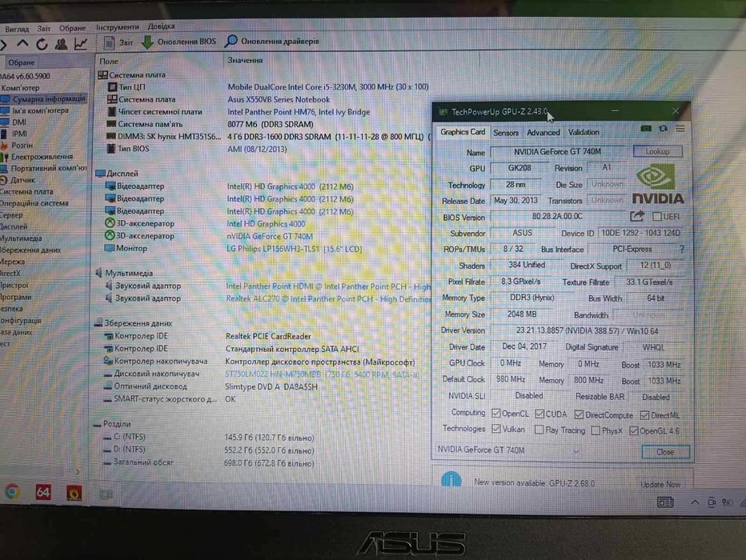Toggle the PhysX checkbox
Image resolution: width=746 pixels, height=560 pixels.
(596, 430)
